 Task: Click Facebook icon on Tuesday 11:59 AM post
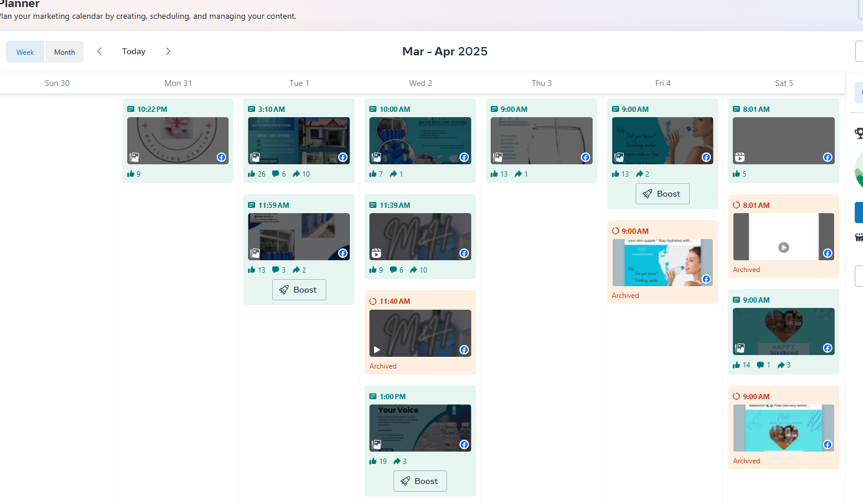(343, 253)
